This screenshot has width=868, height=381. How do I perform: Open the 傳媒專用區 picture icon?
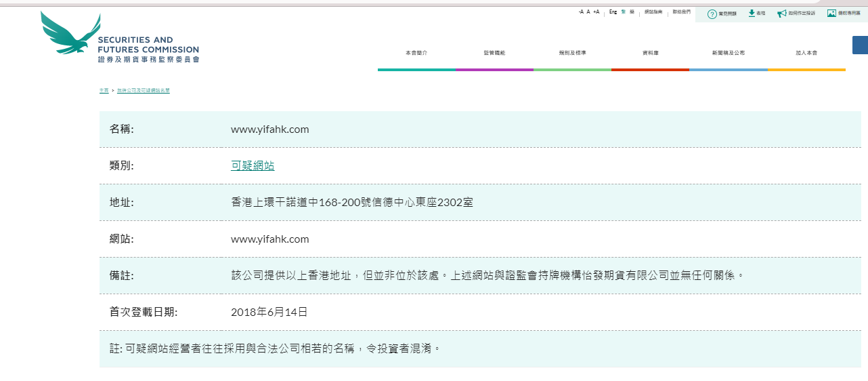[831, 13]
